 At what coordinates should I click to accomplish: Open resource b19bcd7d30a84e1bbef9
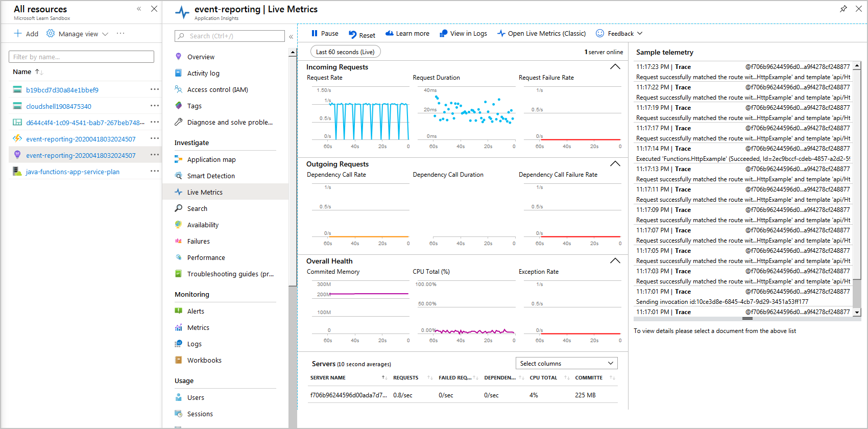click(x=62, y=90)
